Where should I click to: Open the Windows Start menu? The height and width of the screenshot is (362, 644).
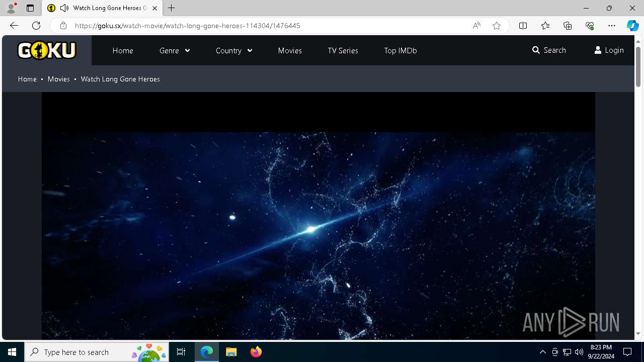(12, 352)
